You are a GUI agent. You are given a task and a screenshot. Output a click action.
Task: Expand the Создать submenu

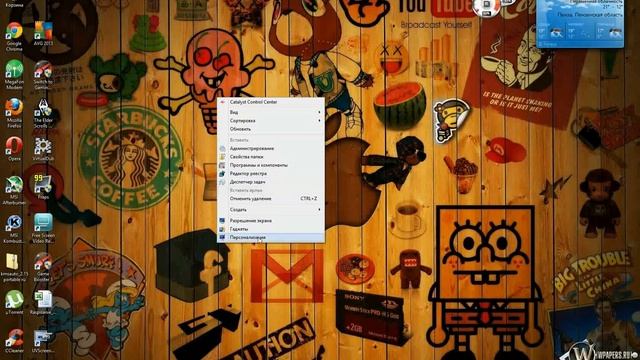(271, 210)
